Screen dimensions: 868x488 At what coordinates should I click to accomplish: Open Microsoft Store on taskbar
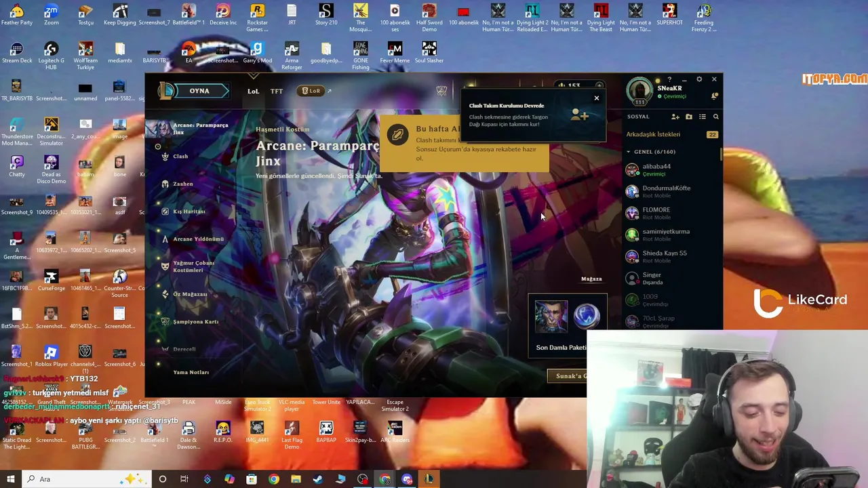[252, 479]
